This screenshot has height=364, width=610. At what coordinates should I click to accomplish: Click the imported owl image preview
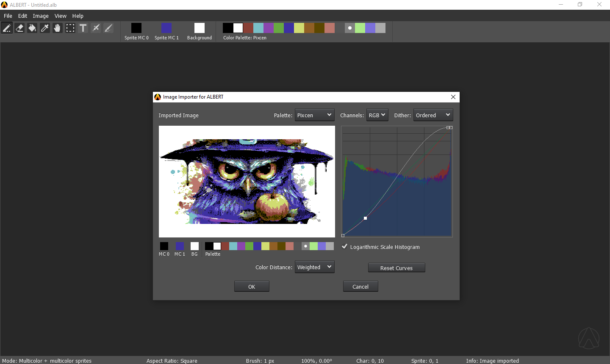247,182
